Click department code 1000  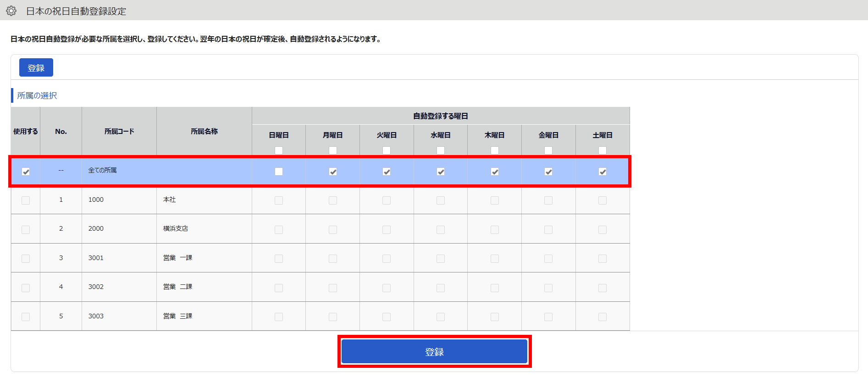pos(96,200)
